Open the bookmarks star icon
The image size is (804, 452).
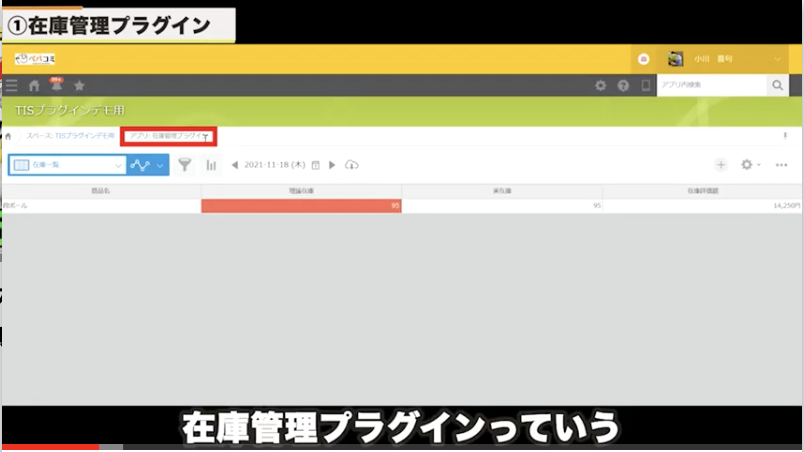pyautogui.click(x=80, y=86)
